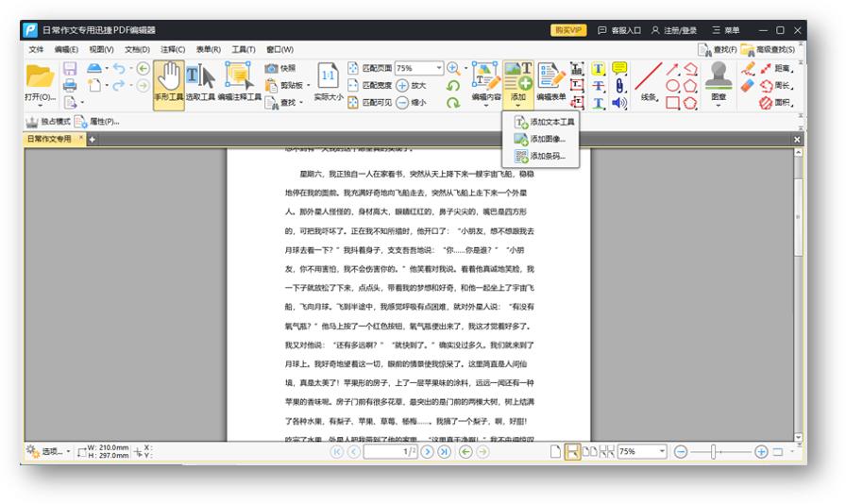Open the 窗口(W) menu

279,49
